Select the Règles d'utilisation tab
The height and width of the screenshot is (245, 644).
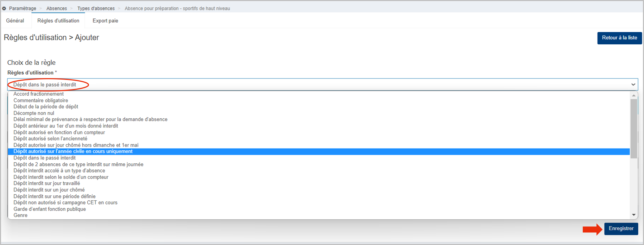[58, 21]
